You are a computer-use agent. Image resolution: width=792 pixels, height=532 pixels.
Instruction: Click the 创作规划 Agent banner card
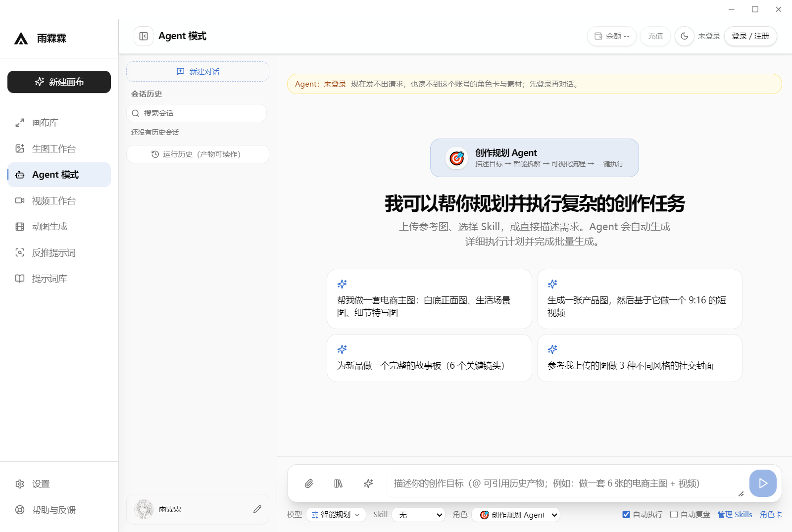tap(535, 158)
